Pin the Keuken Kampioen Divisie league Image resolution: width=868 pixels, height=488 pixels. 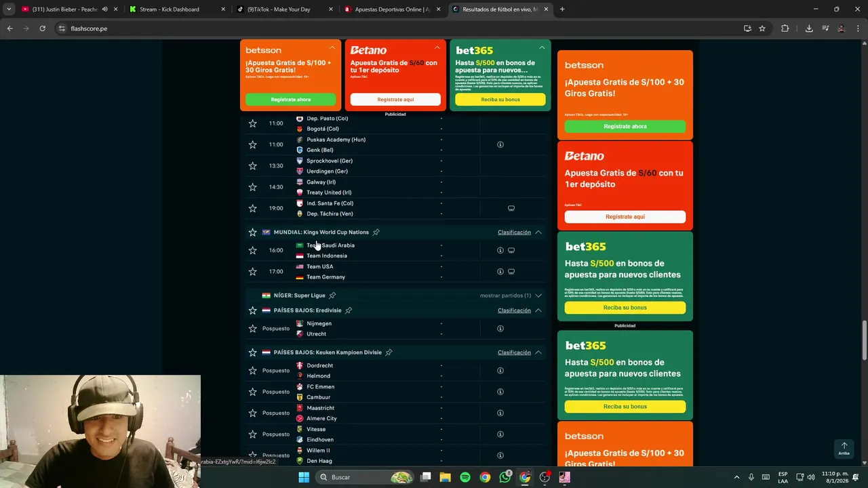point(389,352)
